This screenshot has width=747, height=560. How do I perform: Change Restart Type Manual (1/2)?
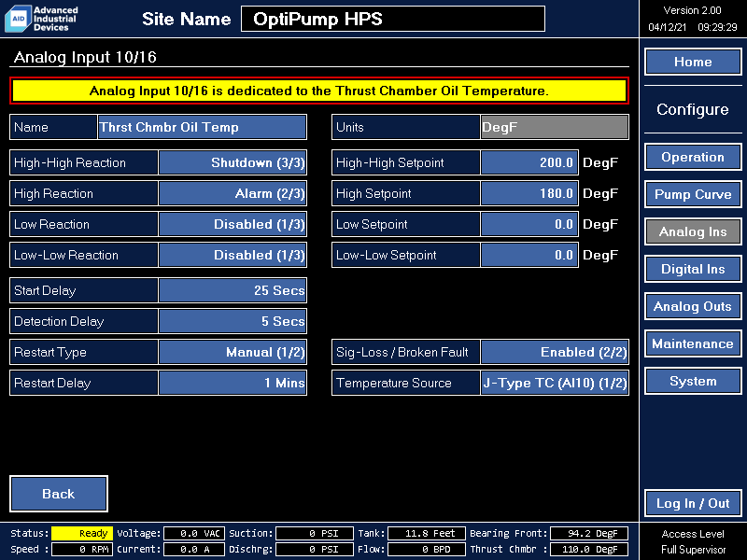[x=233, y=353]
